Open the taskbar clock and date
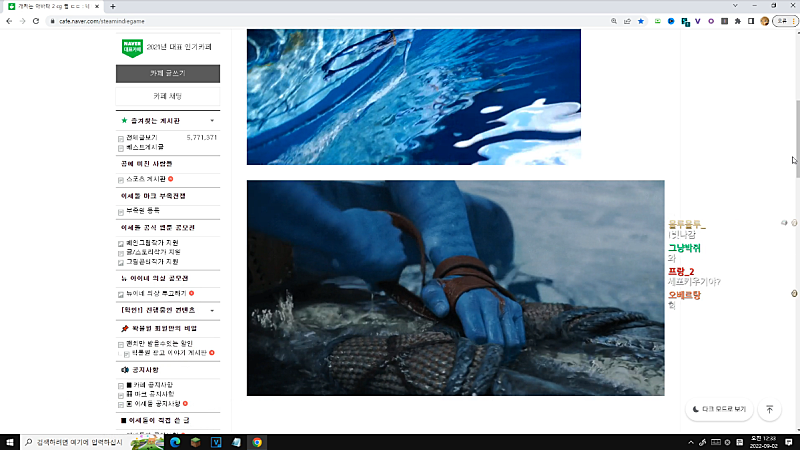 (763, 442)
